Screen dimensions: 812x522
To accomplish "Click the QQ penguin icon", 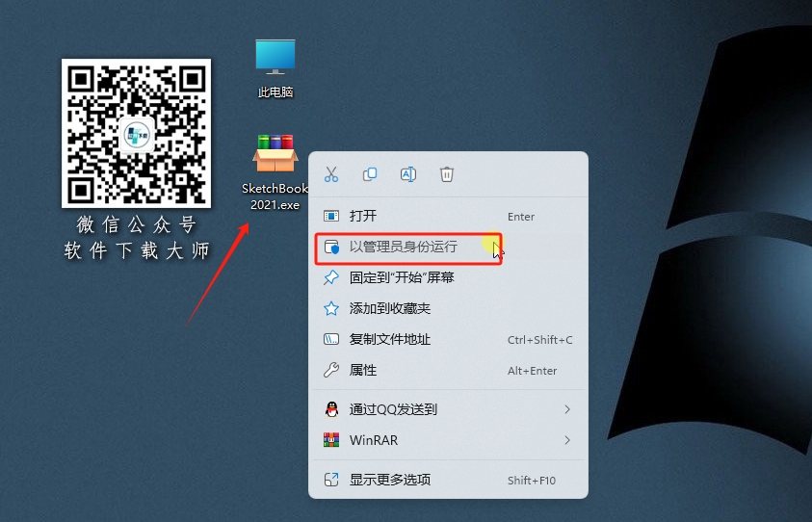I will pyautogui.click(x=331, y=409).
